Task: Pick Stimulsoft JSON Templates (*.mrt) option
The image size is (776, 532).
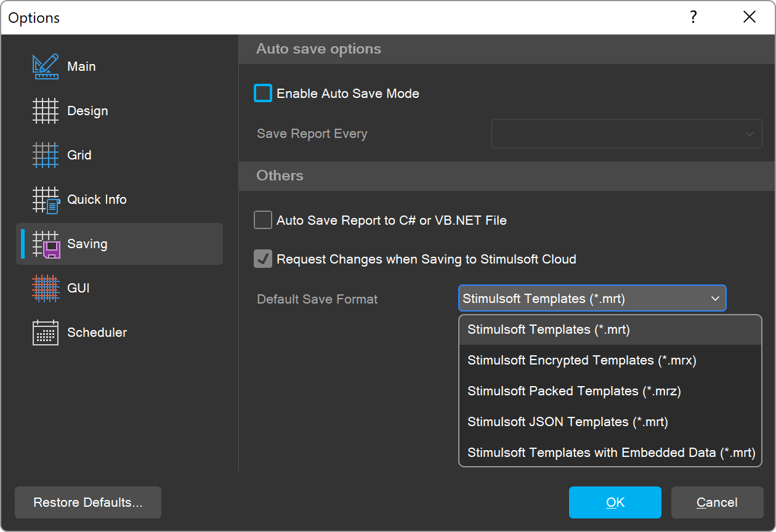Action: (567, 422)
